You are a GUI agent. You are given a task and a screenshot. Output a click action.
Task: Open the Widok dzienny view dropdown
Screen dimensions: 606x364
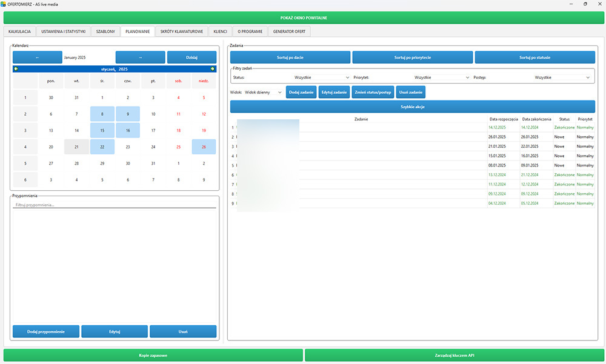[263, 92]
